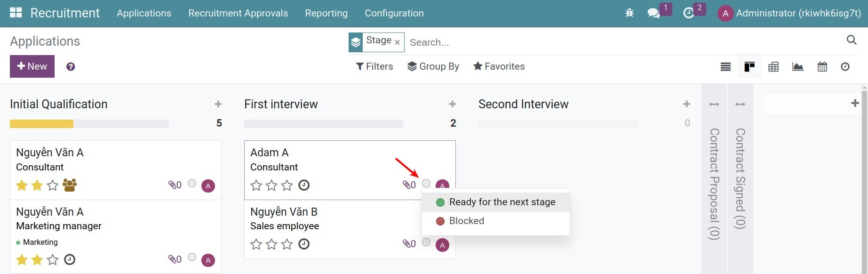Toggle kanban state of Nguyễn Văn B card

click(426, 242)
